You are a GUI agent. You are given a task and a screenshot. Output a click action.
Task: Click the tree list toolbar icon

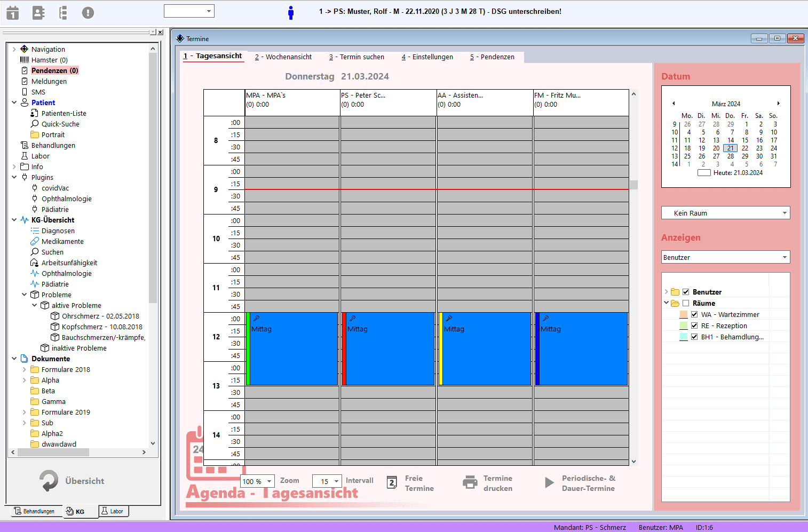63,13
